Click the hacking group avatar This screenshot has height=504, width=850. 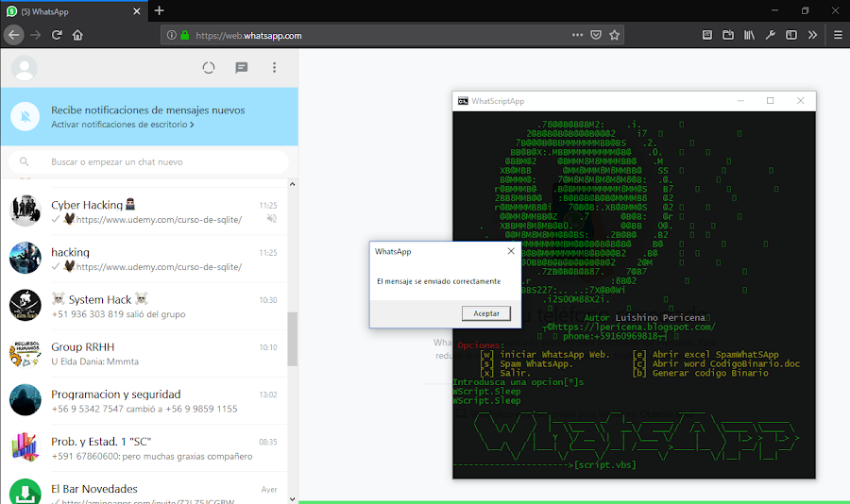25,258
